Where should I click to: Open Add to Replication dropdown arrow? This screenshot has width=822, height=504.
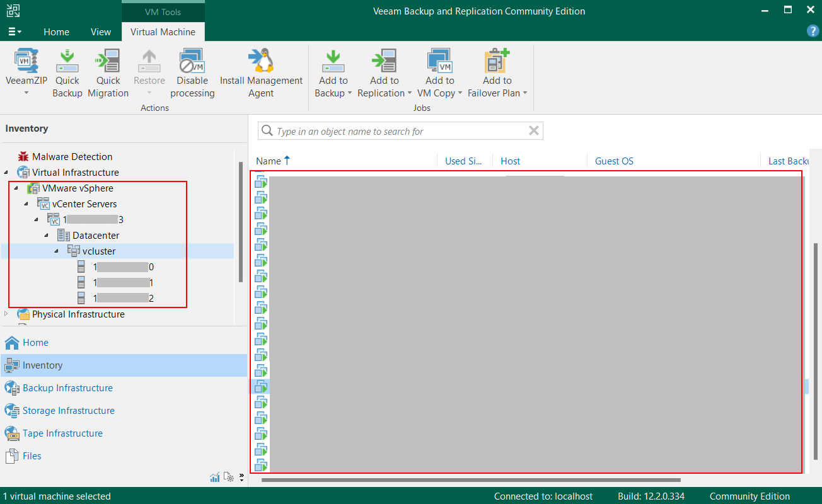410,93
